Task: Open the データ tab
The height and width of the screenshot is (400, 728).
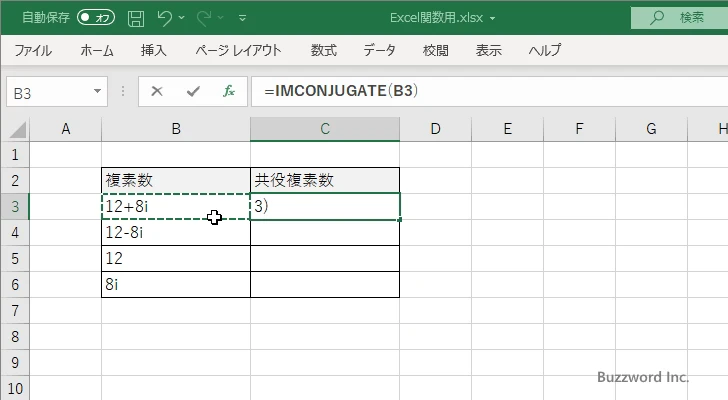Action: (379, 50)
